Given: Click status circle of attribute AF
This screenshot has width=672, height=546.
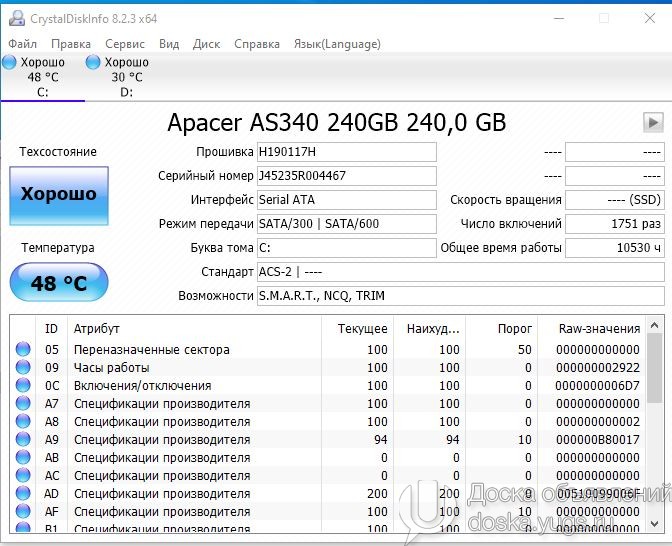Looking at the screenshot, I should [23, 511].
